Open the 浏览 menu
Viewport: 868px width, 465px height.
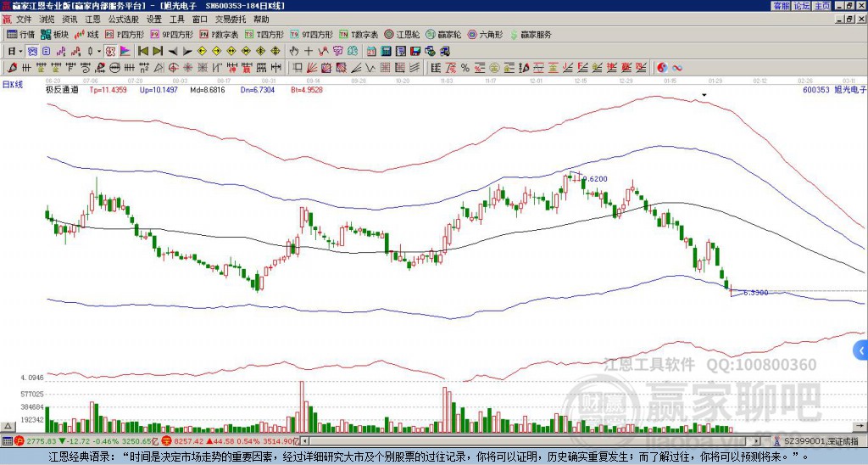47,20
